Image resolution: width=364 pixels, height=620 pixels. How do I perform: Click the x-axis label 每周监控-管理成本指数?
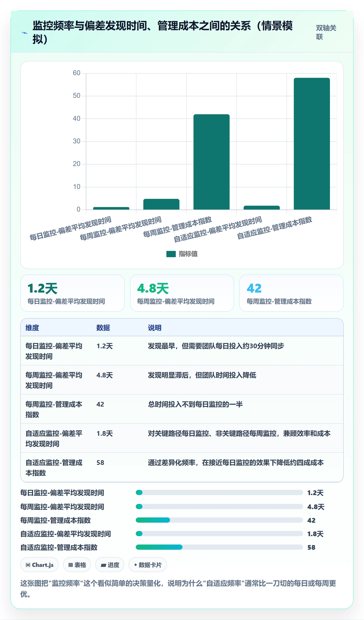pyautogui.click(x=178, y=227)
